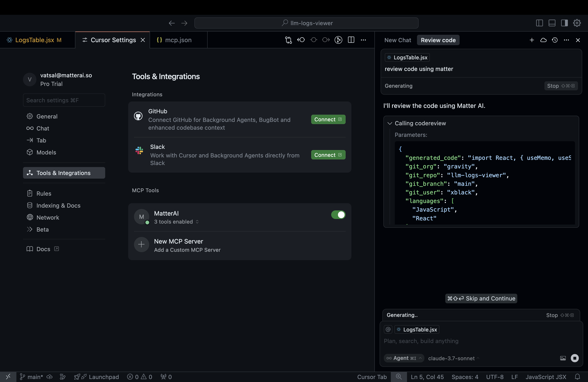Toggle the right chat pane layout icon
Screen dimensions: 588x382
(564, 23)
